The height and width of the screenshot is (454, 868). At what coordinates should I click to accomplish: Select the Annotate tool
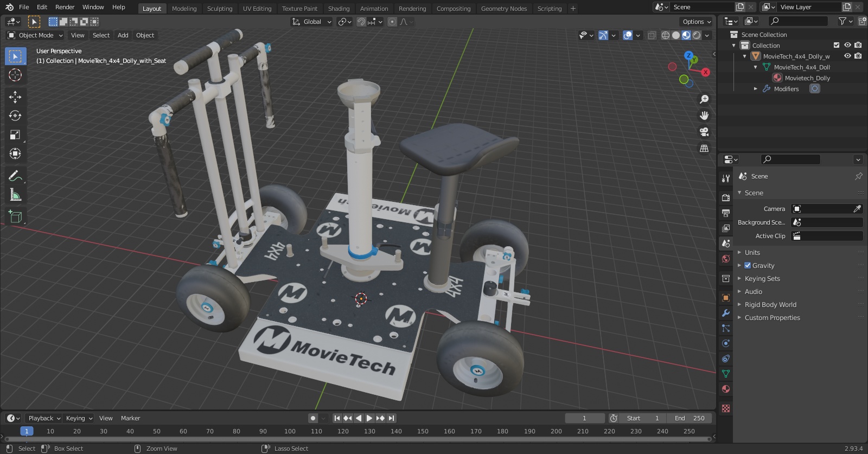click(x=15, y=176)
